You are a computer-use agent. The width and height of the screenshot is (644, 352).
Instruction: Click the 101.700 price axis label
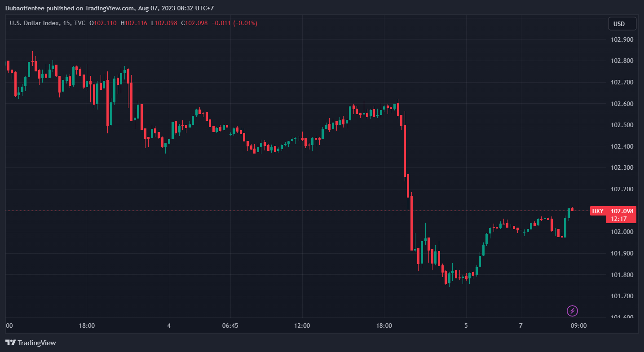coord(622,296)
